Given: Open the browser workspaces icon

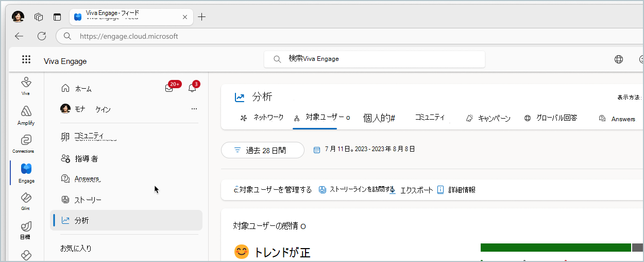Looking at the screenshot, I should point(39,17).
